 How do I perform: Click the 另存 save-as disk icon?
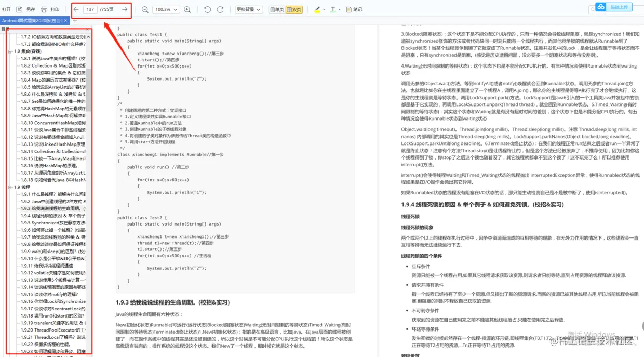[x=19, y=9]
